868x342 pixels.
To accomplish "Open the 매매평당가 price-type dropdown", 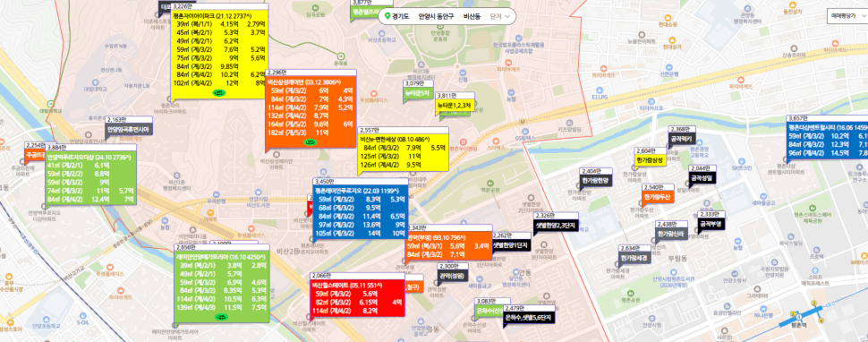I will pyautogui.click(x=847, y=17).
